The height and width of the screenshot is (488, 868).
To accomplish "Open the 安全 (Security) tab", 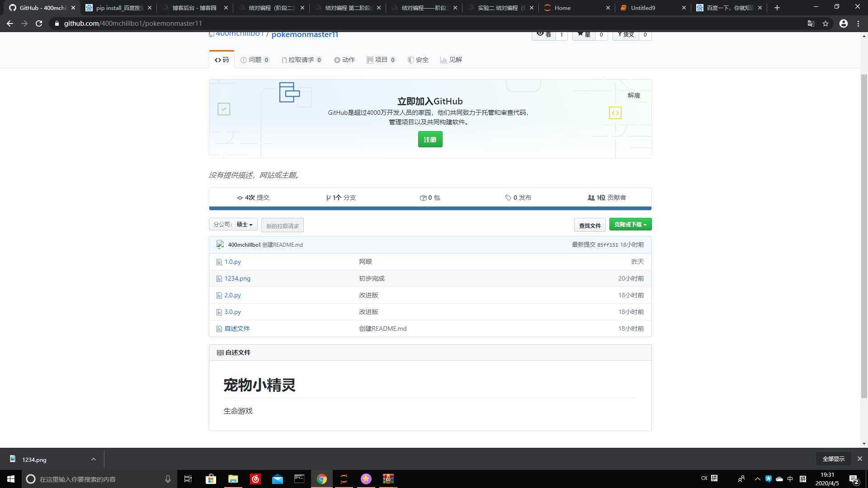I will click(418, 60).
